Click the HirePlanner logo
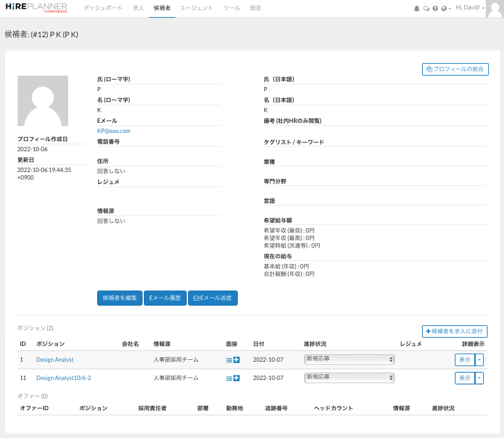 point(36,8)
